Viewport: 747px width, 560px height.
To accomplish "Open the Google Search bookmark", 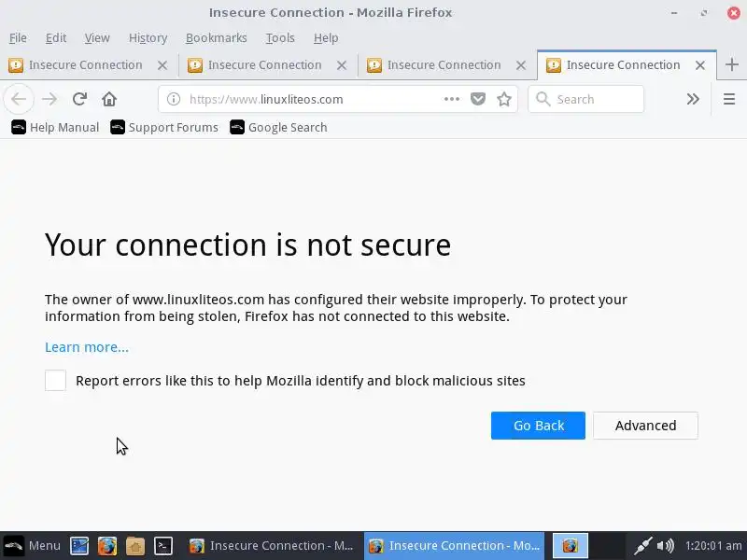I will coord(278,127).
